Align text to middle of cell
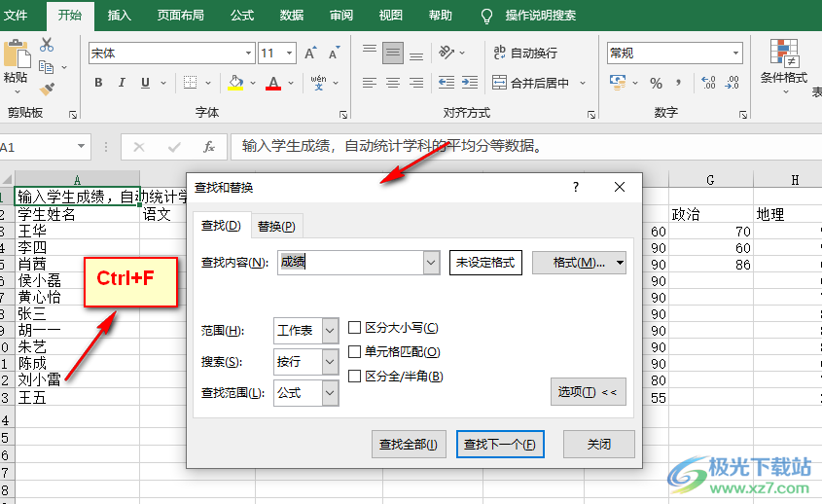 coord(393,53)
